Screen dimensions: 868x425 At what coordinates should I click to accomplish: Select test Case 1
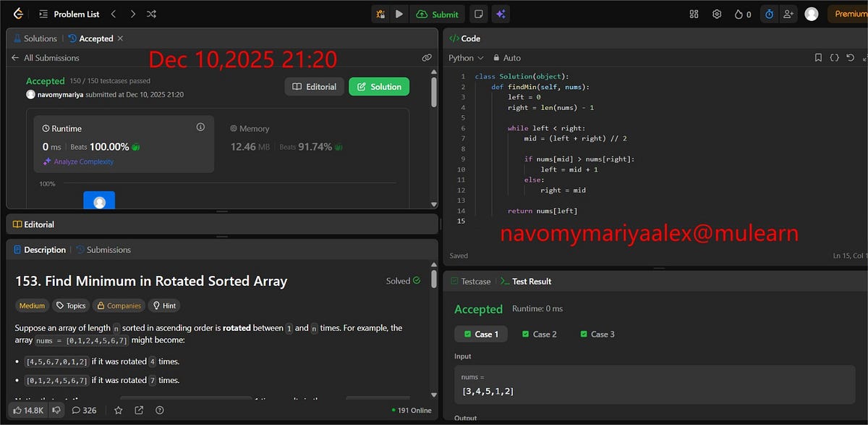coord(481,334)
